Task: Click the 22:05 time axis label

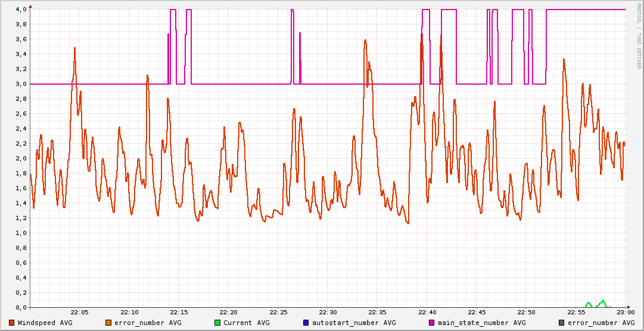Action: [x=80, y=313]
